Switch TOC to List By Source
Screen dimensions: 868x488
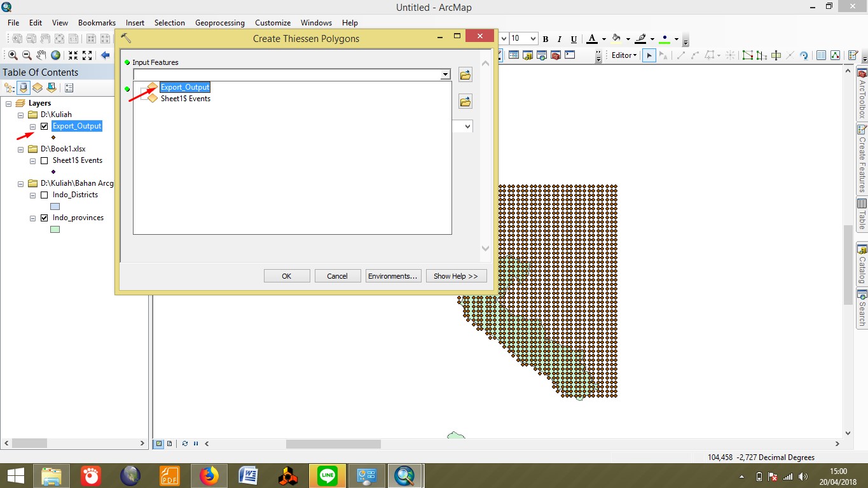click(24, 88)
